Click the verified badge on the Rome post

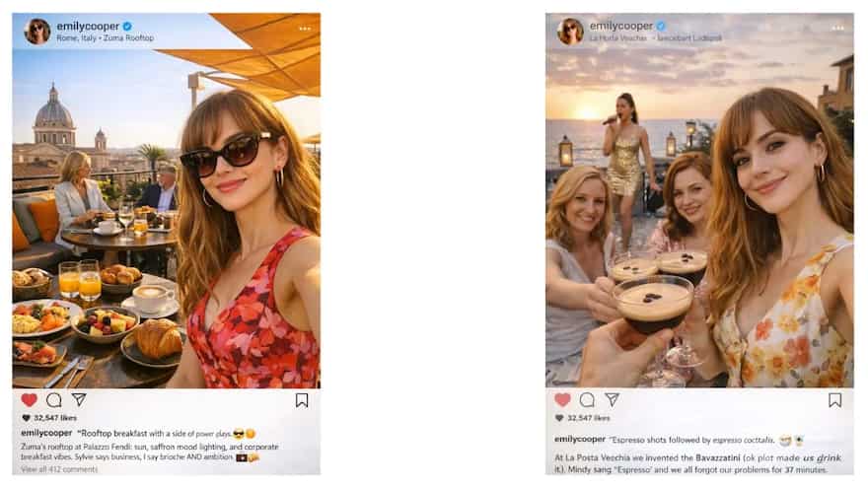click(127, 27)
